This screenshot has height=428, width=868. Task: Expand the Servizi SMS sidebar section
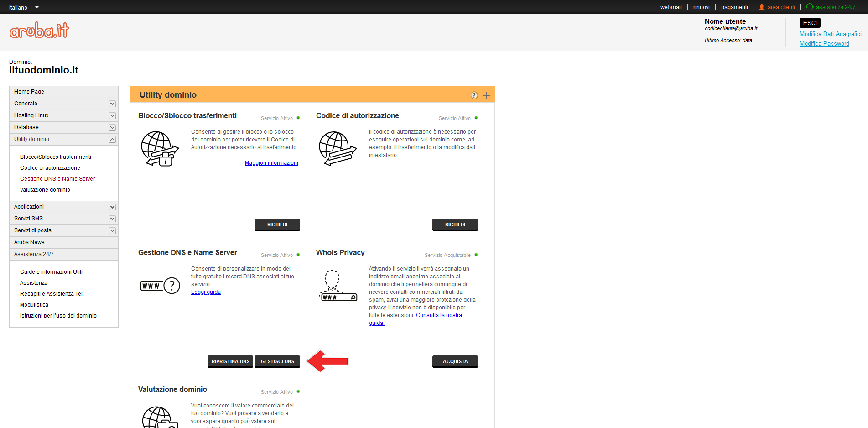coord(112,219)
